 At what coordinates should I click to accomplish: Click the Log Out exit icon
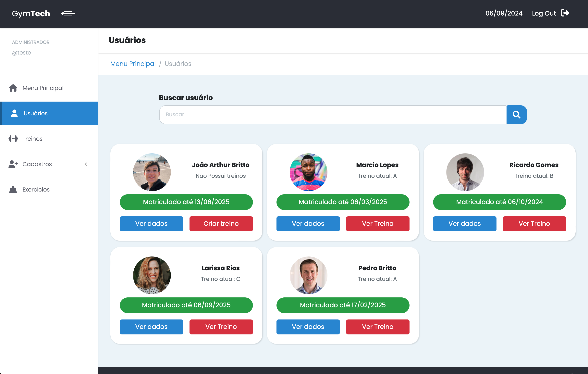(565, 13)
